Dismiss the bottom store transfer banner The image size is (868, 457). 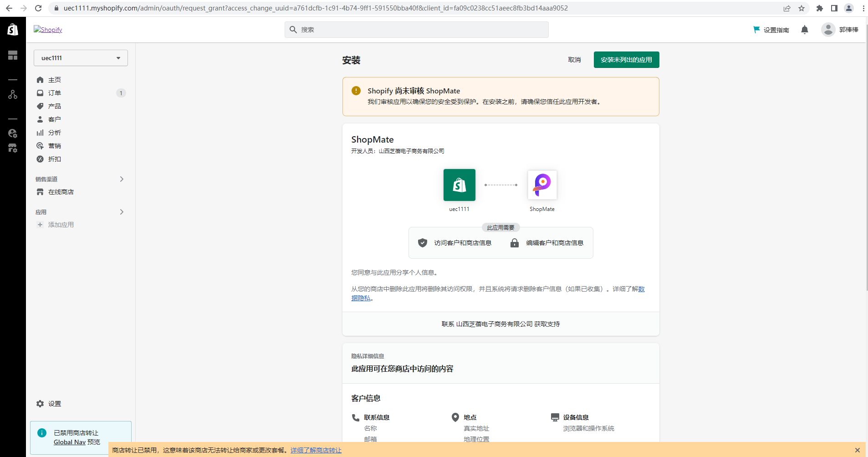[x=857, y=450]
